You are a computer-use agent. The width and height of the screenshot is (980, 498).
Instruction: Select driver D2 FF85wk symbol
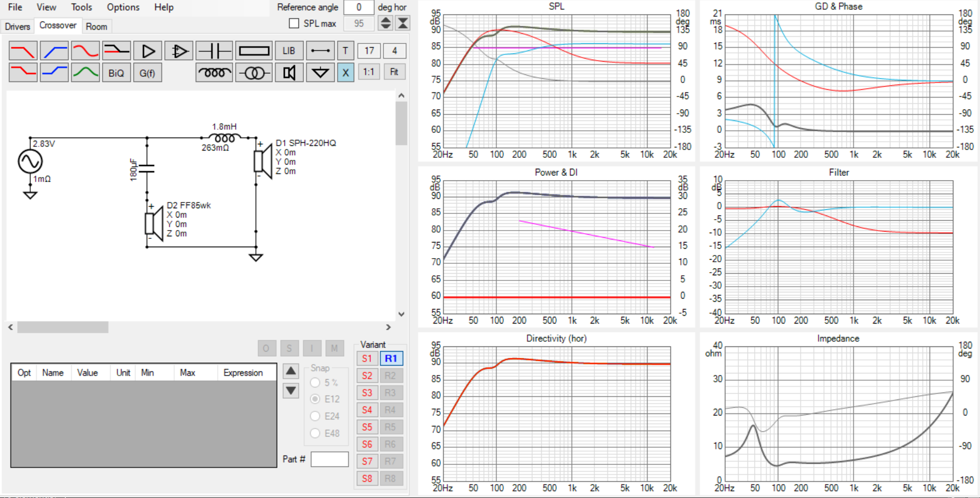click(154, 223)
